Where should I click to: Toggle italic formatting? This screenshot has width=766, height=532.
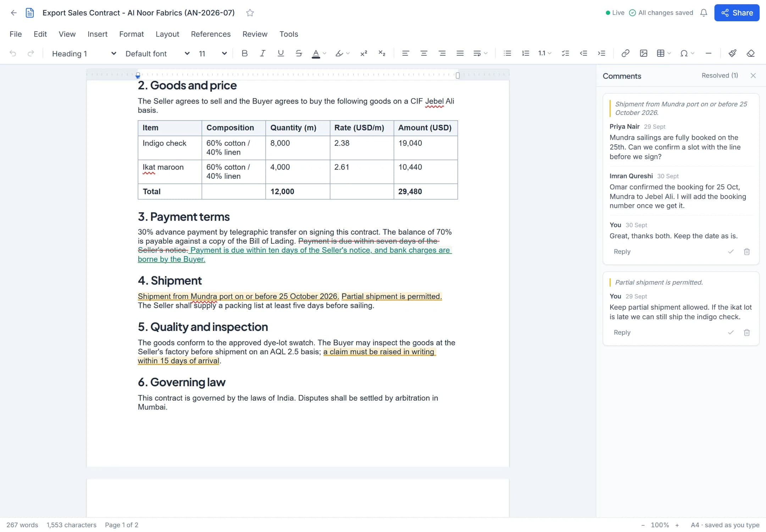click(262, 54)
